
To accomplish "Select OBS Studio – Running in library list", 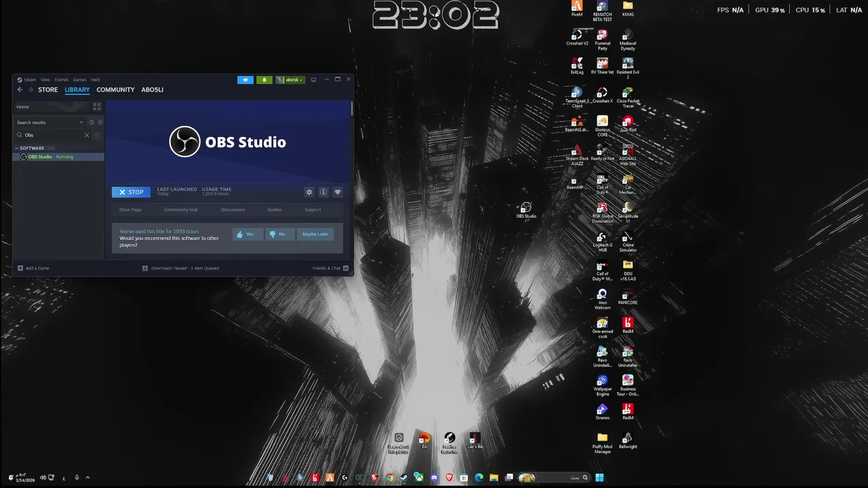I will tap(59, 157).
